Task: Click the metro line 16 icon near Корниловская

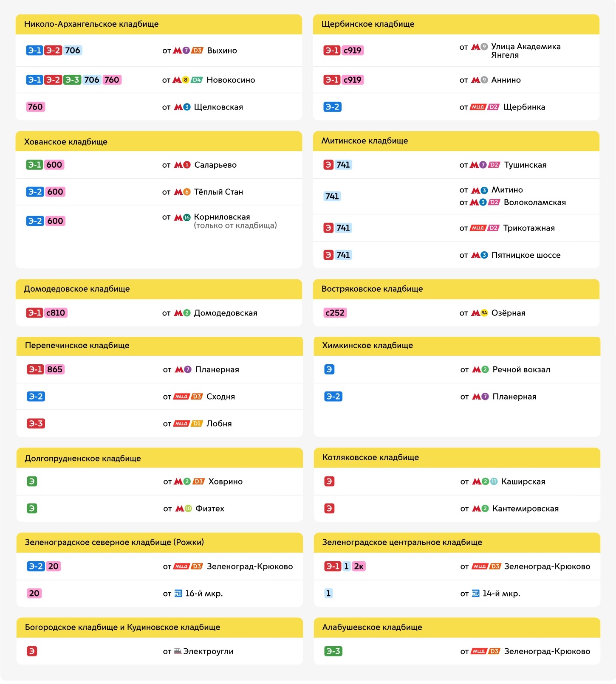Action: point(186,217)
